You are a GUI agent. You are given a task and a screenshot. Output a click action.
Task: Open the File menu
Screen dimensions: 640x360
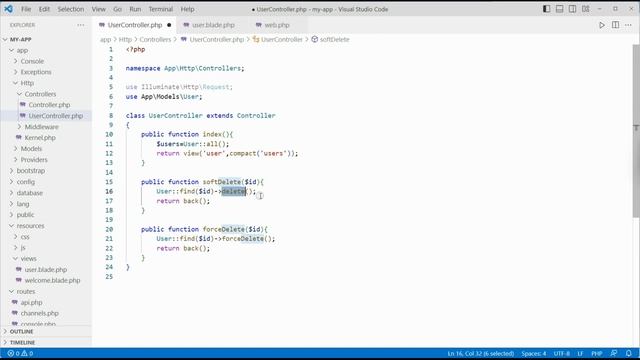[26, 9]
